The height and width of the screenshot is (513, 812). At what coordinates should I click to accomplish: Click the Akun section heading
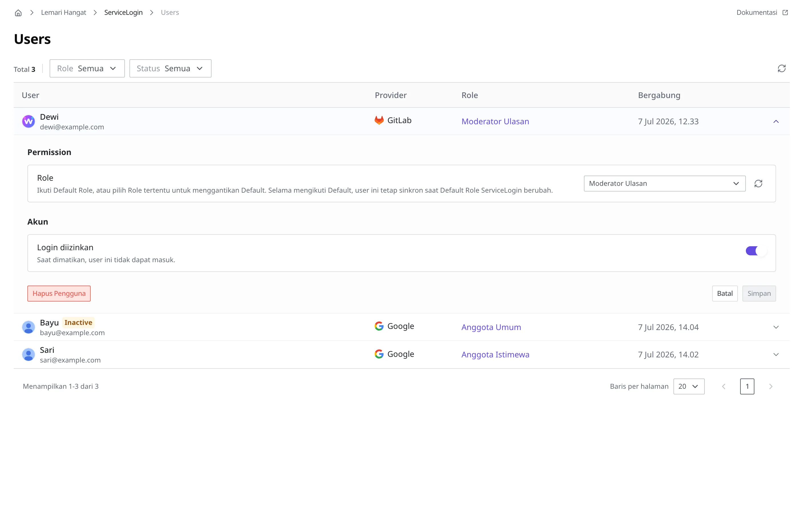coord(38,221)
